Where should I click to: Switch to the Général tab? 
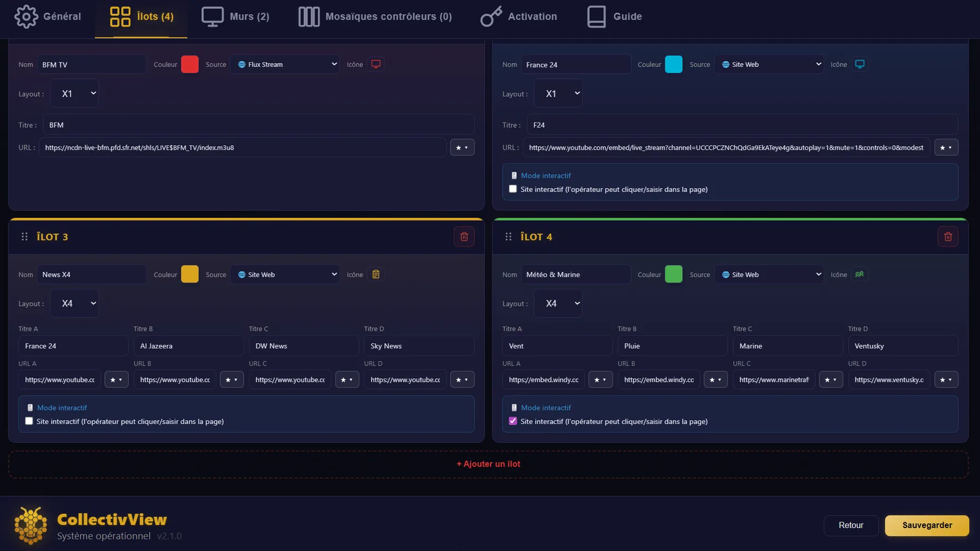point(47,17)
